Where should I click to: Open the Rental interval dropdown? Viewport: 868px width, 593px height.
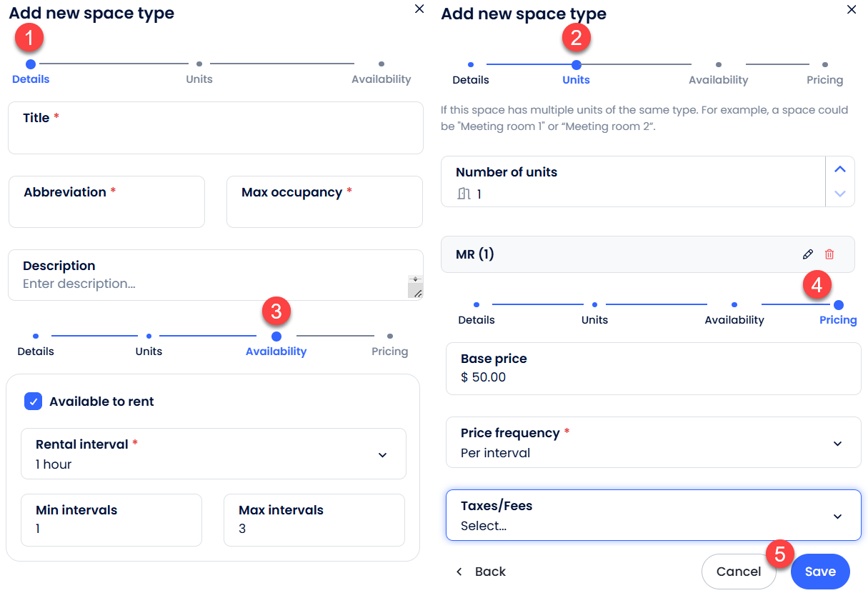tap(213, 454)
